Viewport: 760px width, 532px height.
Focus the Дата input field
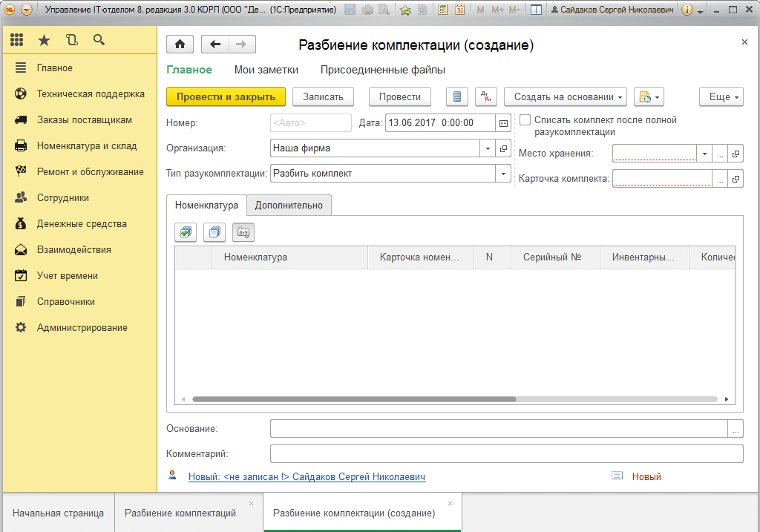point(441,123)
